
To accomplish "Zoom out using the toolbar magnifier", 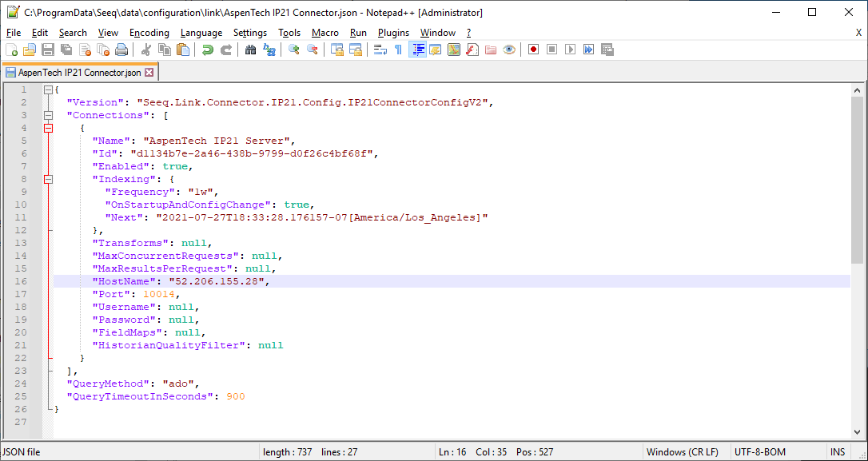I will click(313, 50).
